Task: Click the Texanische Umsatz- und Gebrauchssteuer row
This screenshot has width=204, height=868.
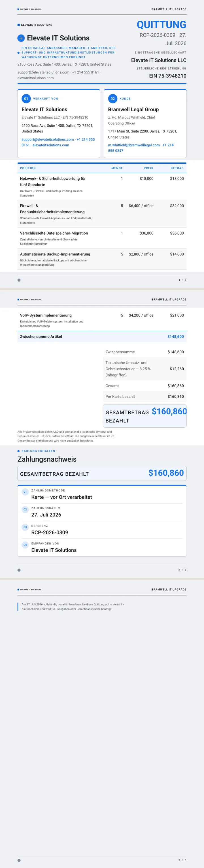Action: tap(144, 369)
